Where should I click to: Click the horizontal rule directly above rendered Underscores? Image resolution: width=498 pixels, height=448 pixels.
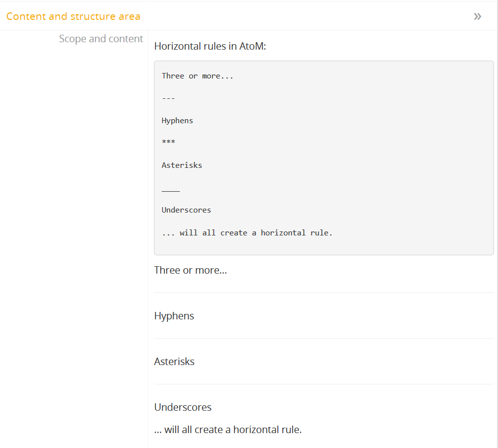click(x=324, y=384)
